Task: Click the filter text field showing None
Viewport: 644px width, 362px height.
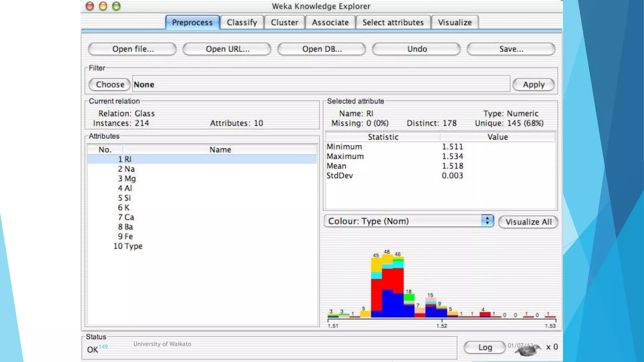Action: pyautogui.click(x=321, y=84)
